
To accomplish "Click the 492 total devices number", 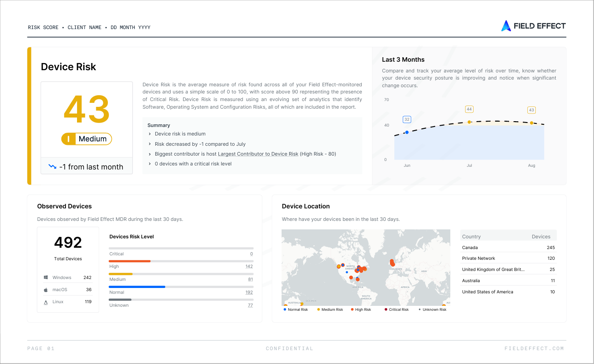I will [x=68, y=242].
